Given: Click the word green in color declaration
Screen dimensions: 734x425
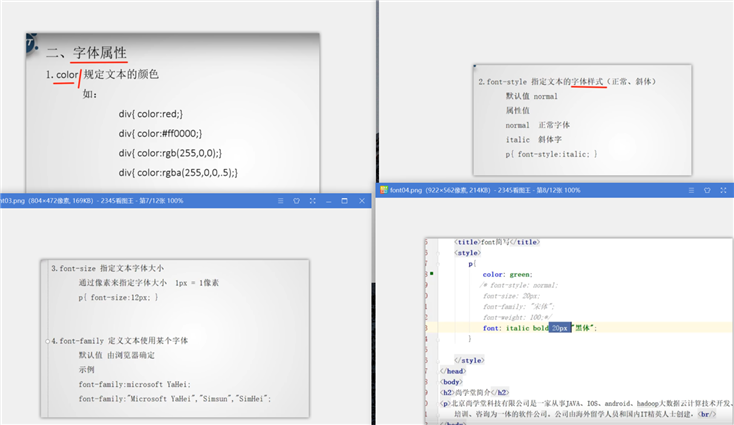Looking at the screenshot, I should (520, 275).
